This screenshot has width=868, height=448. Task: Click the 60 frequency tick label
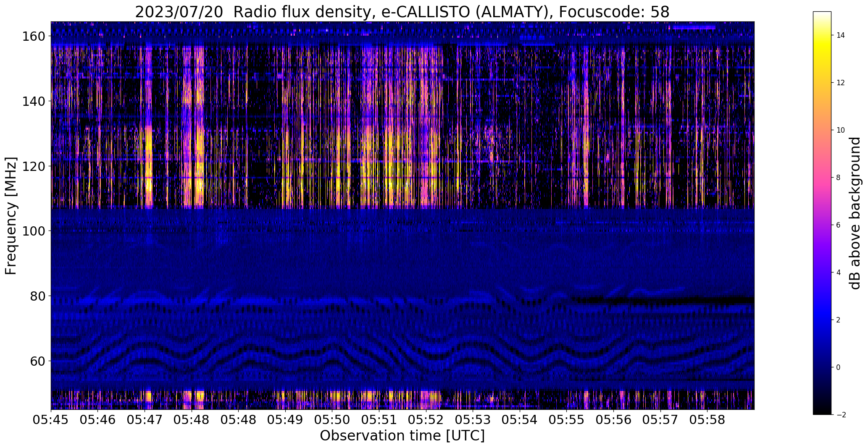tap(38, 361)
